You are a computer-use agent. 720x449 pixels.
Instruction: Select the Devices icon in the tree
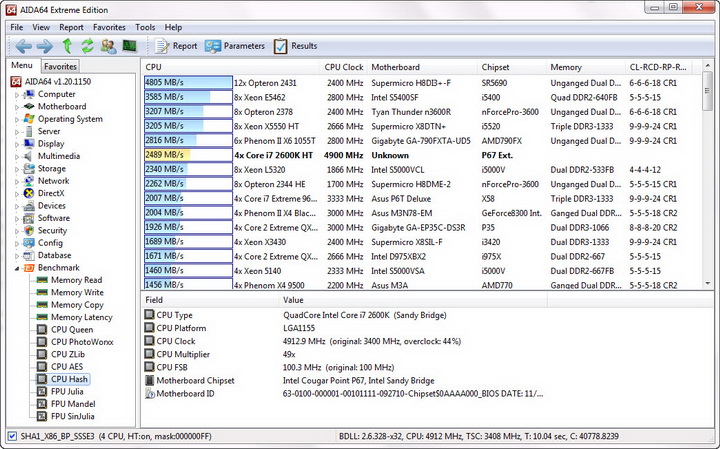29,206
